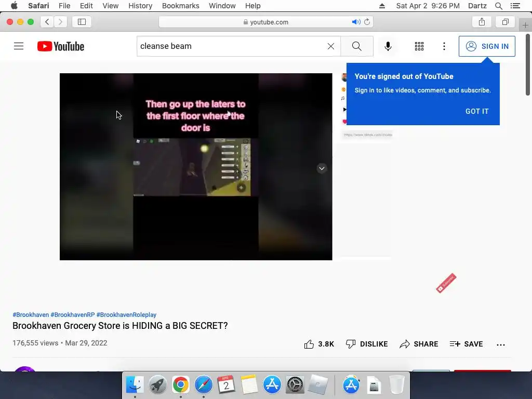
Task: Open the YouTube apps grid icon
Action: pos(419,46)
